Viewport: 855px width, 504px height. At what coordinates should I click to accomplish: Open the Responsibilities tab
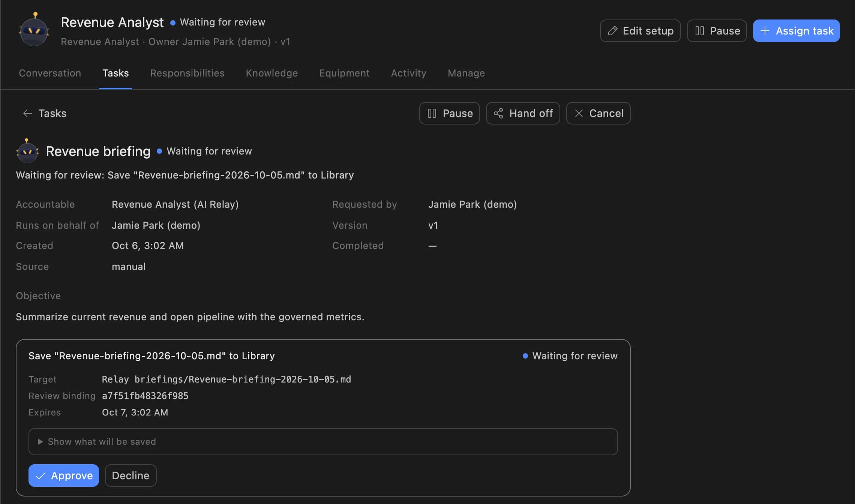tap(187, 73)
